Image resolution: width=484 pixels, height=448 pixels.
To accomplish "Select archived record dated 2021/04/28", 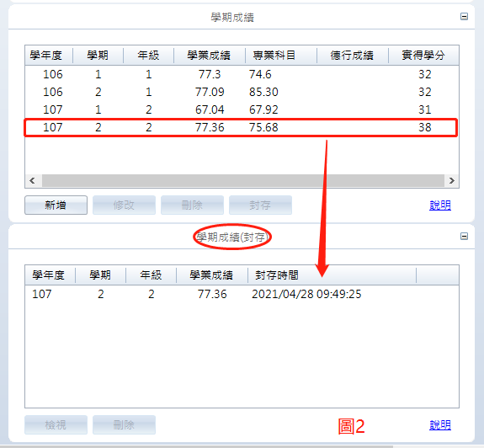I will (x=242, y=294).
